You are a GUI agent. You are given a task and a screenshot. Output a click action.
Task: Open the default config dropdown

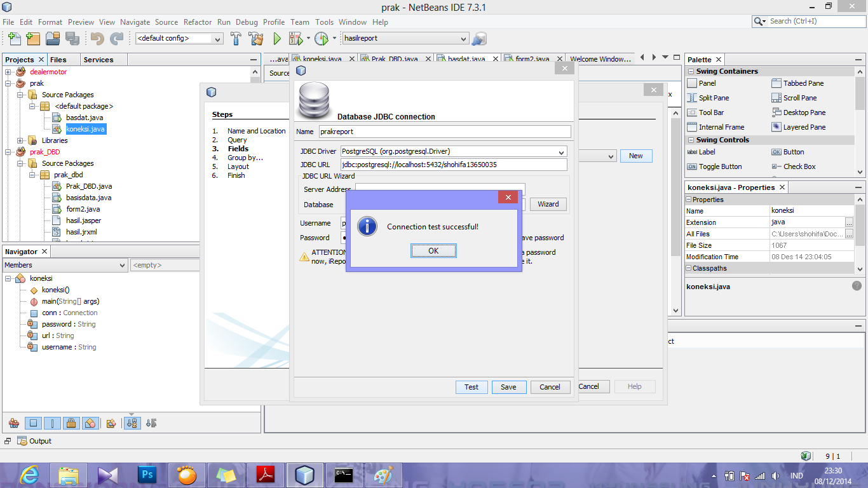click(179, 38)
